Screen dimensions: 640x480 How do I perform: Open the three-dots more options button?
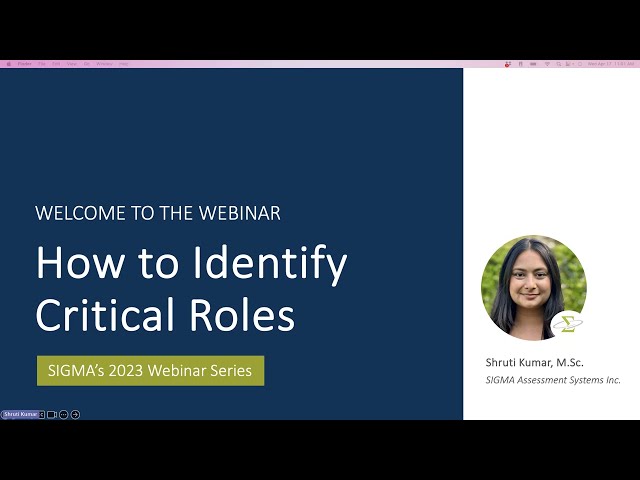[x=64, y=414]
